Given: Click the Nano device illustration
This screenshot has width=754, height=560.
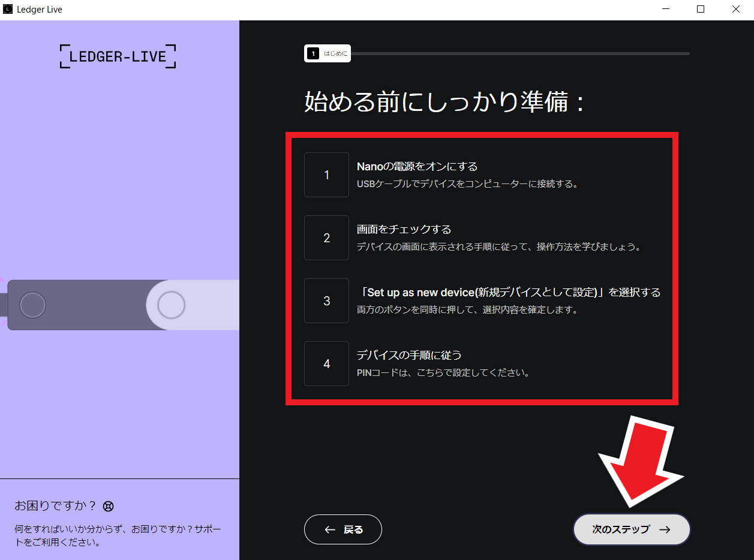Looking at the screenshot, I should pos(120,305).
